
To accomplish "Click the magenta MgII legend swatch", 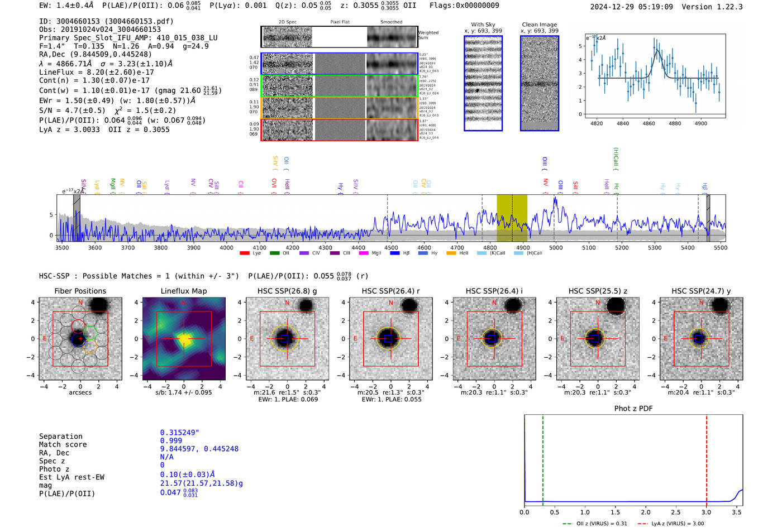I will [364, 253].
